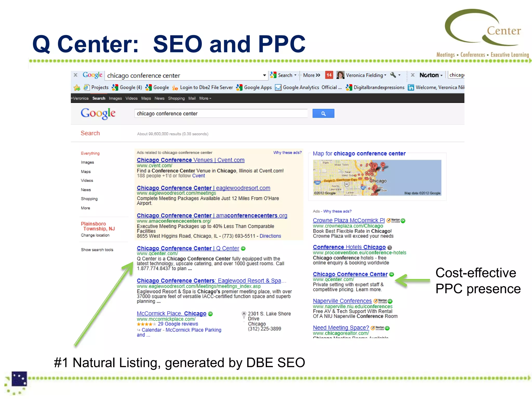The width and height of the screenshot is (532, 399).
Task: Open the LinkedIn Welcome Veronica bookmark
Action: (x=436, y=88)
